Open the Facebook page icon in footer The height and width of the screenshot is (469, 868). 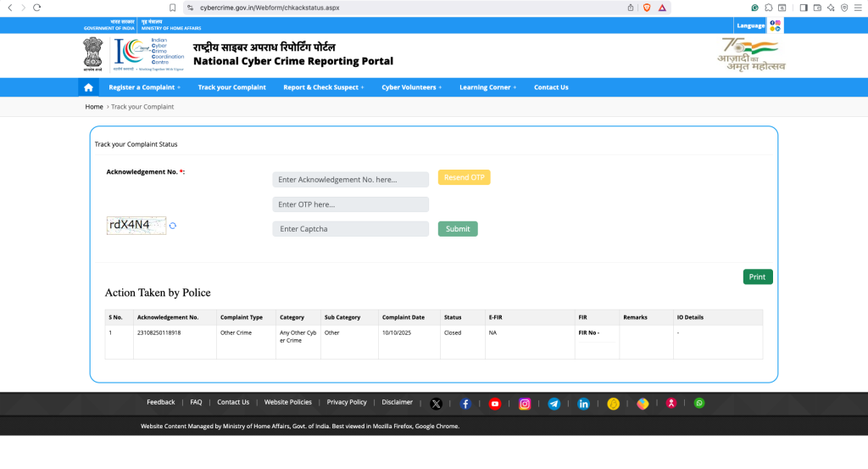[465, 404]
